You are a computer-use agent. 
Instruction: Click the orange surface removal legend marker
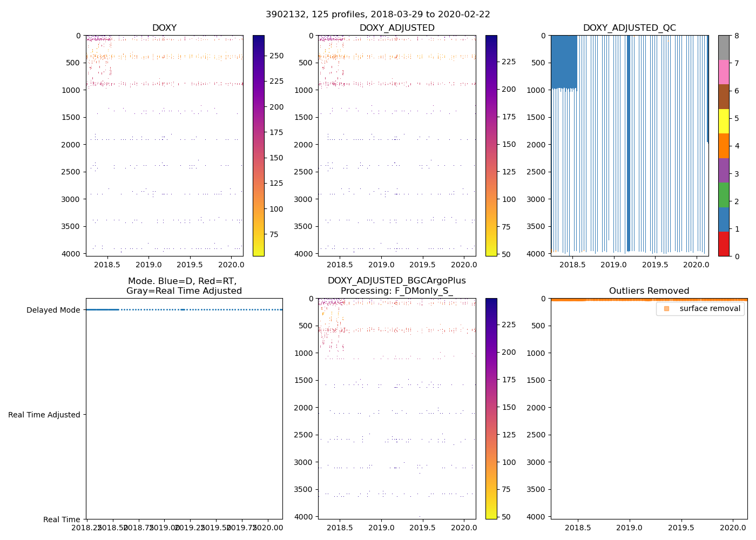coord(666,308)
